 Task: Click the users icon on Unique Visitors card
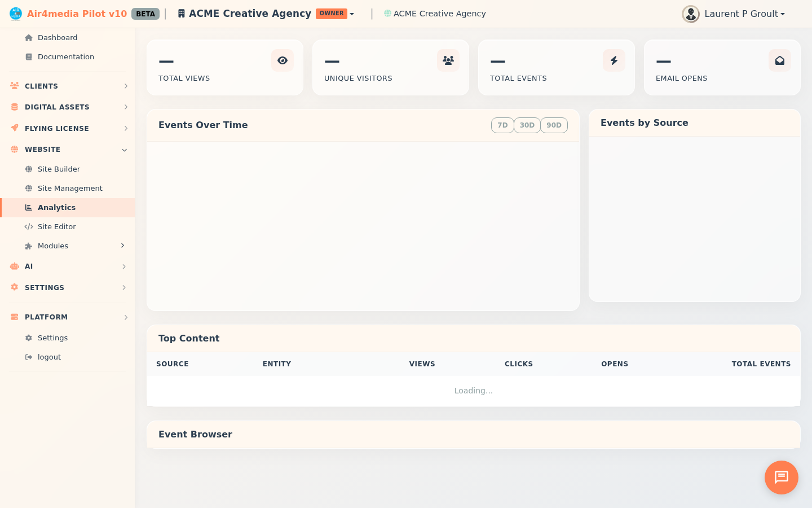point(448,60)
